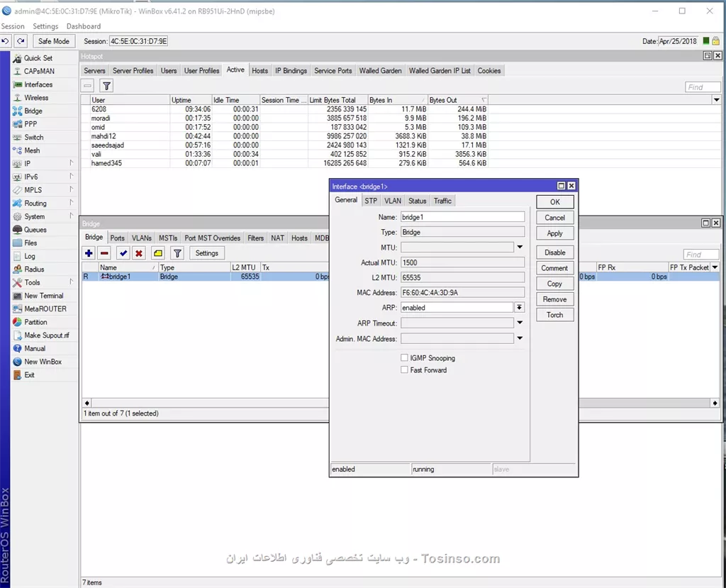
Task: Expand Admin. MAC Address field arrow
Action: tap(520, 339)
